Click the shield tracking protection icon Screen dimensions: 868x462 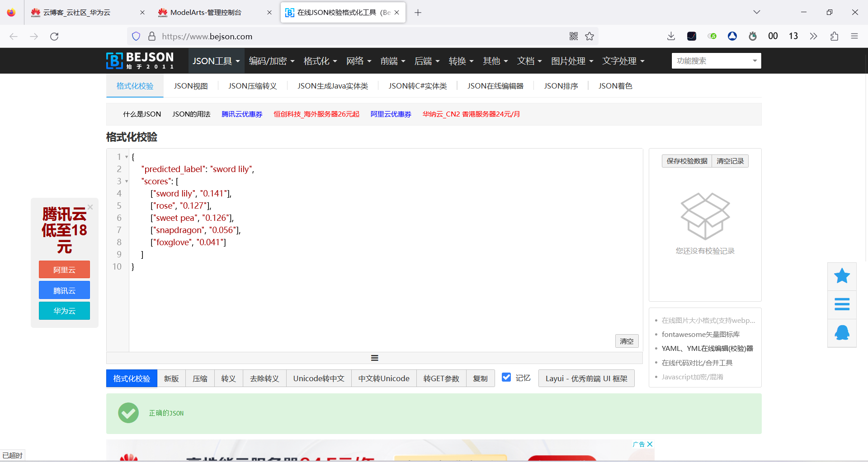pos(136,36)
